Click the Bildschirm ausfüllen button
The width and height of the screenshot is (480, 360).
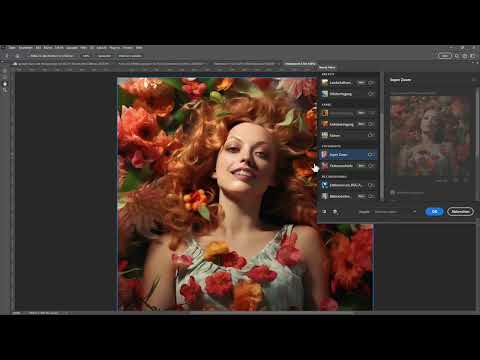pos(130,56)
